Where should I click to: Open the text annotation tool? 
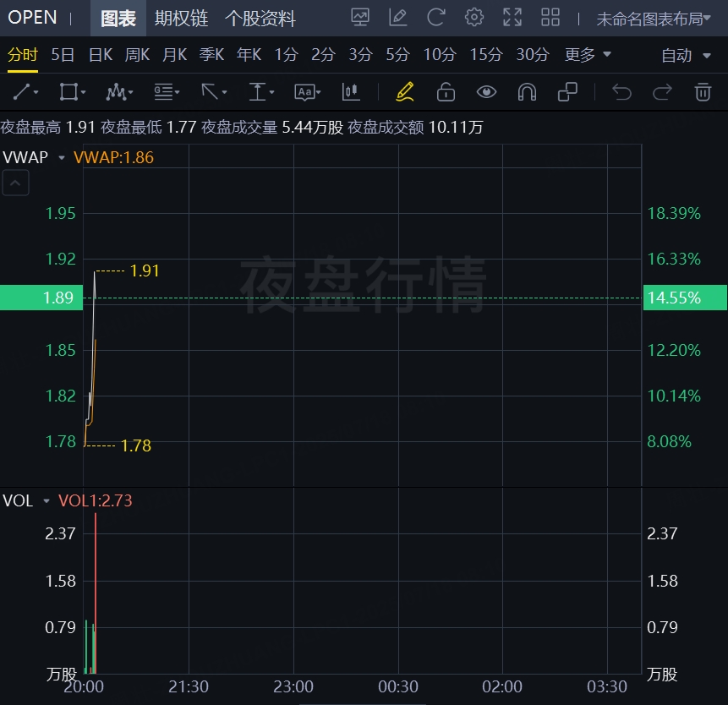pos(306,91)
